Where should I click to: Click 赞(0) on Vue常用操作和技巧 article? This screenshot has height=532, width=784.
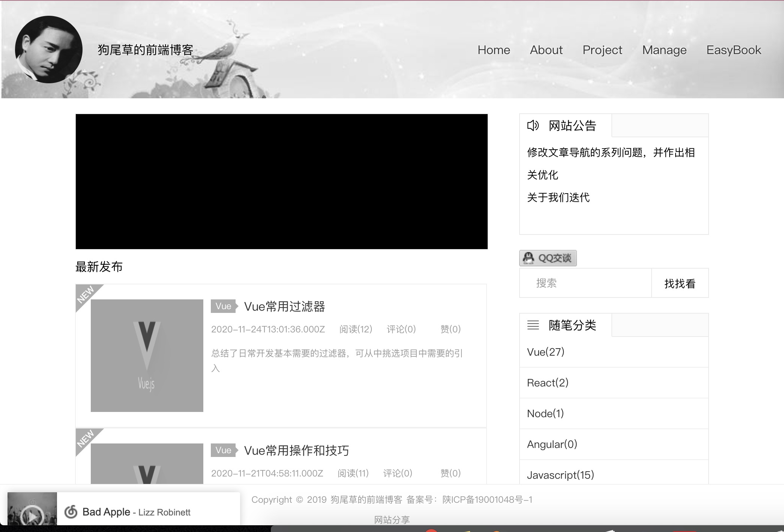pyautogui.click(x=451, y=473)
